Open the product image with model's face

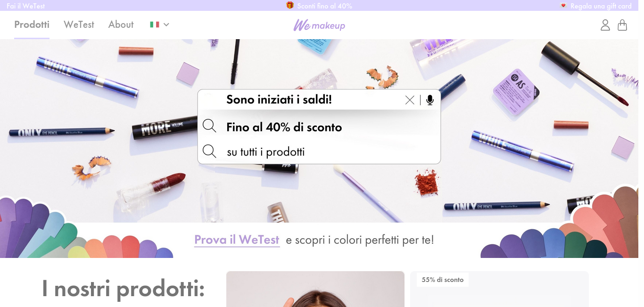315,289
